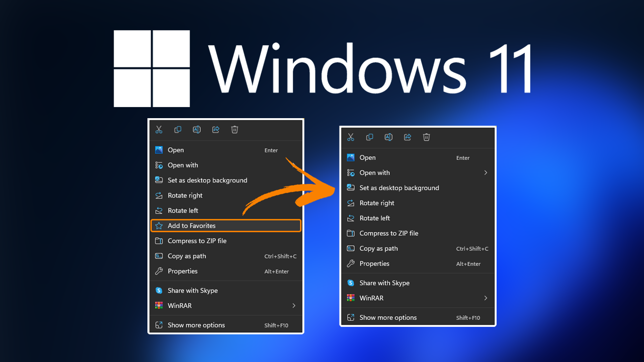Choose Copy as path in left context menu
The width and height of the screenshot is (644, 362).
click(x=225, y=256)
